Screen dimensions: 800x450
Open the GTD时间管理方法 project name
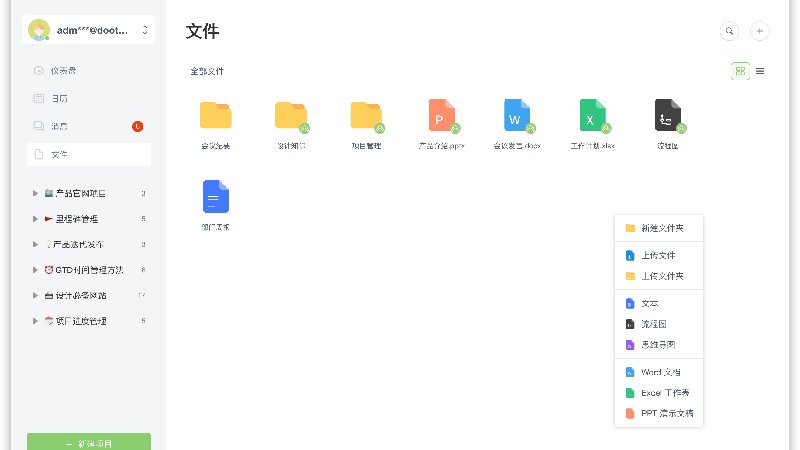89,270
